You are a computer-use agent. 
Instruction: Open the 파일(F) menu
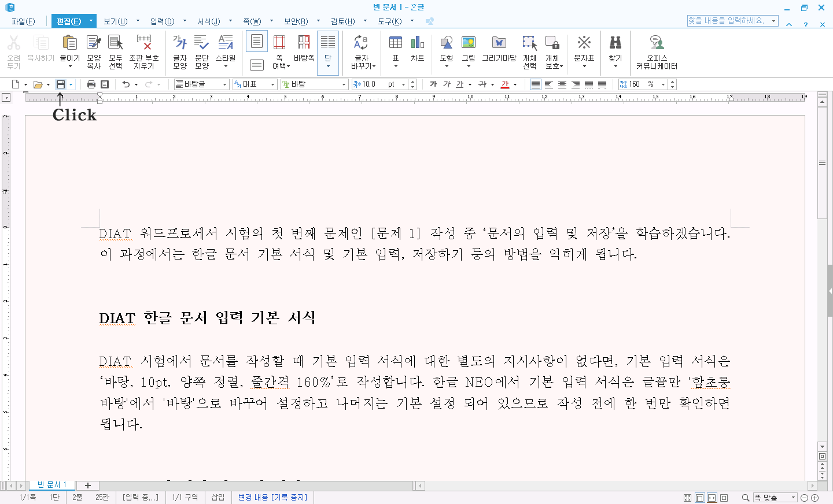coord(23,21)
